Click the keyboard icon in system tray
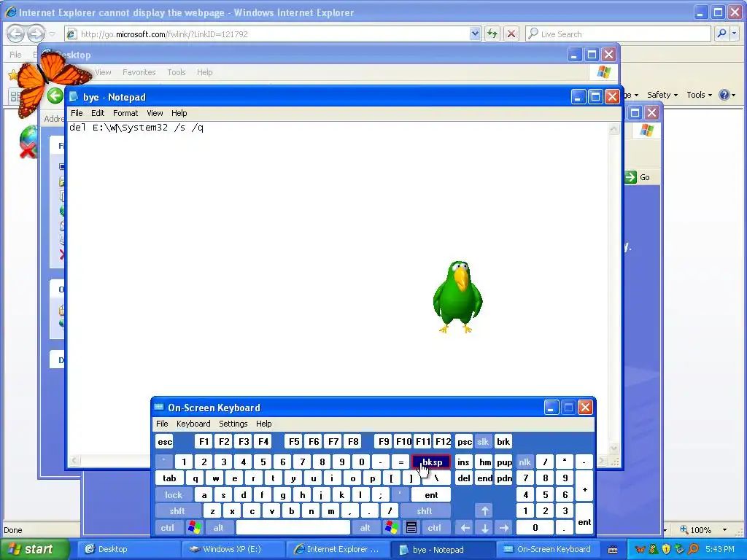This screenshot has width=747, height=560. coord(613,550)
